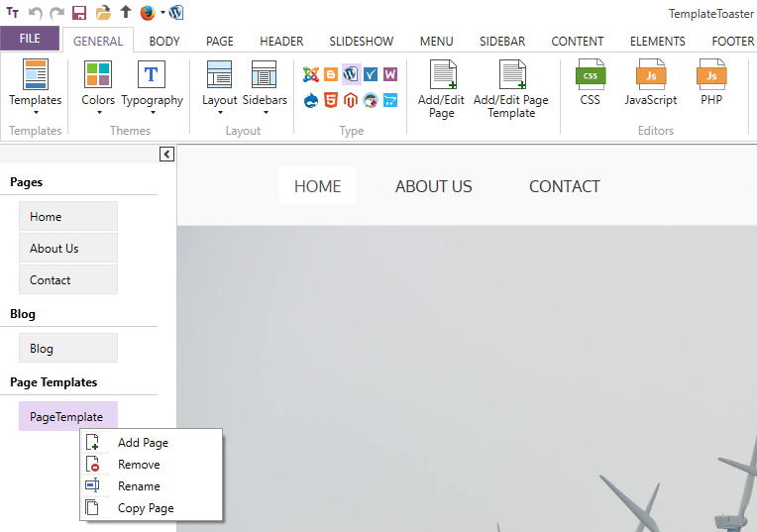
Task: Choose the Blogger type icon
Action: coord(330,74)
